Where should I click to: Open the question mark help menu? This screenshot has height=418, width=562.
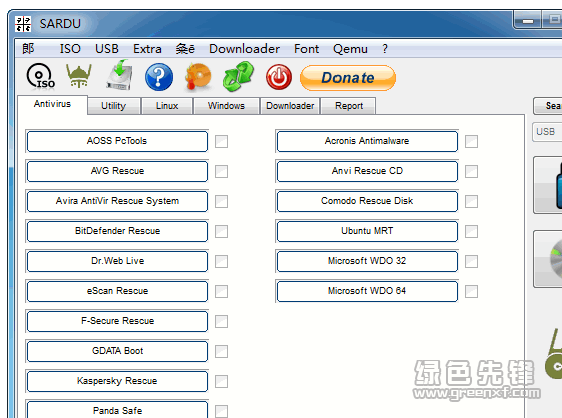coord(385,49)
